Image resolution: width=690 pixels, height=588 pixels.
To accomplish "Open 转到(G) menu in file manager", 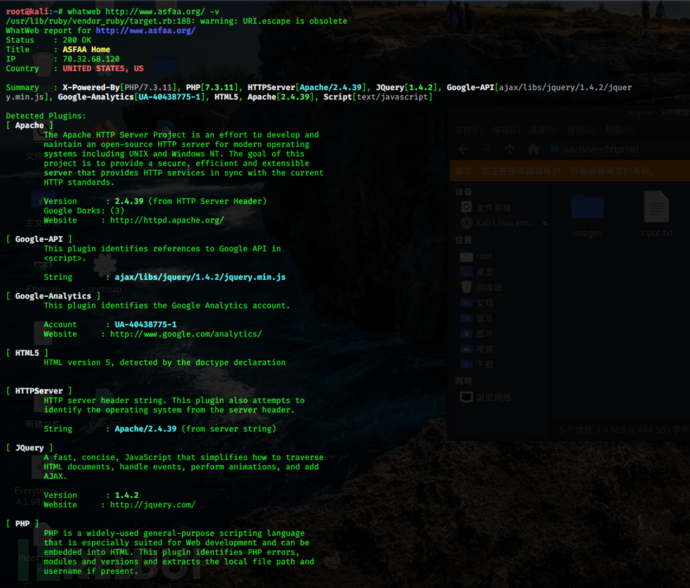I will pos(581,130).
